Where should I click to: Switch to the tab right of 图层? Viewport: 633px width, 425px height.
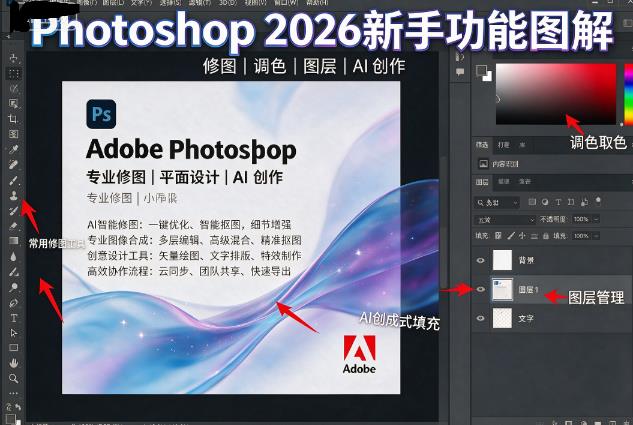504,182
